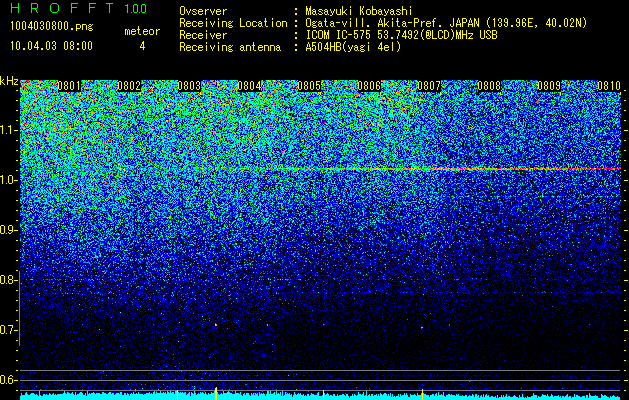Click the gray vertical range bar beside 0.7 kHz
The width and height of the screenshot is (629, 400).
point(20,308)
